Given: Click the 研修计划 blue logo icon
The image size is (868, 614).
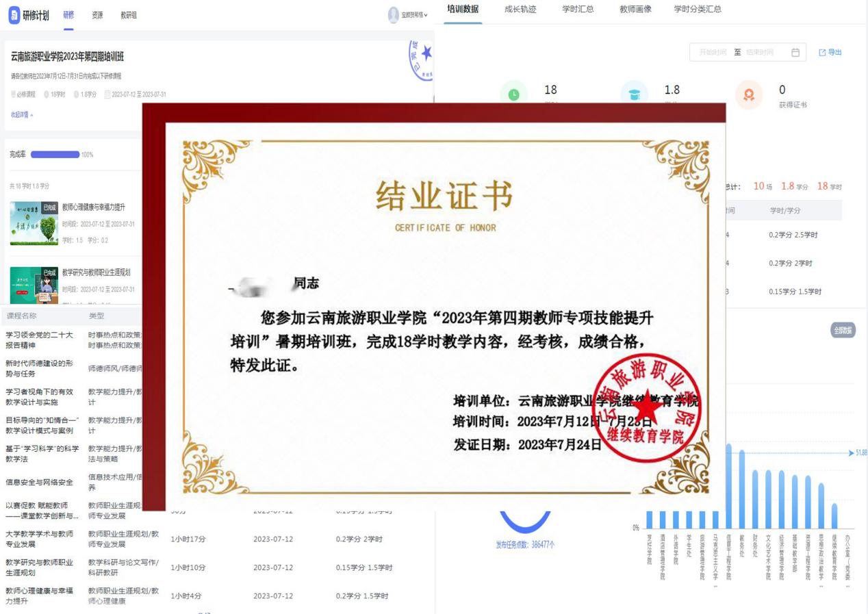Looking at the screenshot, I should (14, 15).
